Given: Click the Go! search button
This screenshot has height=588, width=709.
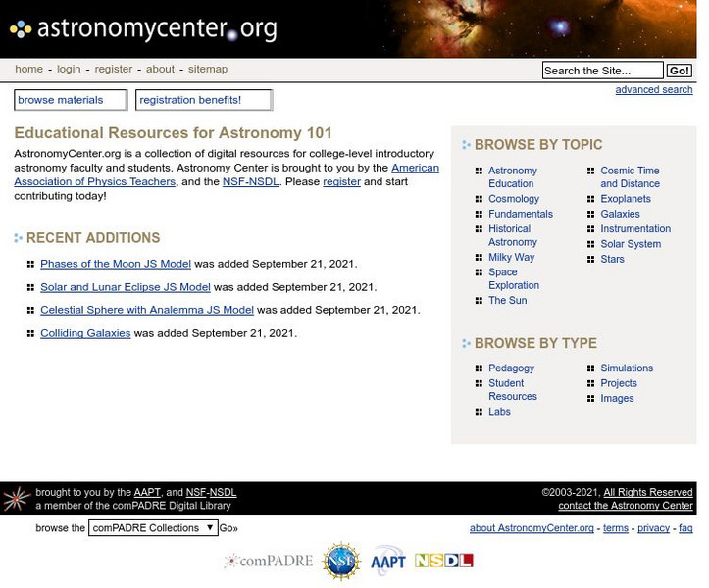Looking at the screenshot, I should click(x=680, y=71).
